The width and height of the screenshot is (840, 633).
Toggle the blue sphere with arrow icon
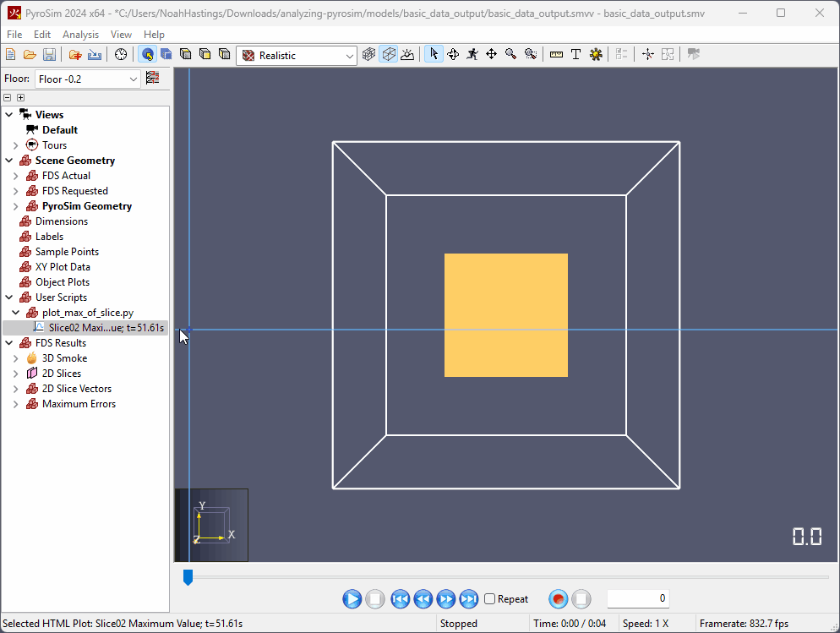point(147,55)
